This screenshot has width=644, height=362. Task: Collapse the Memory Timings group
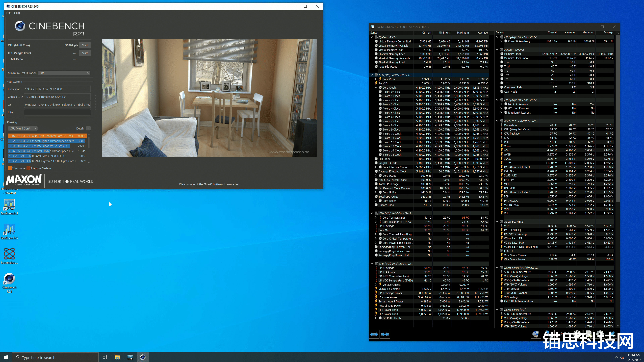[497, 50]
